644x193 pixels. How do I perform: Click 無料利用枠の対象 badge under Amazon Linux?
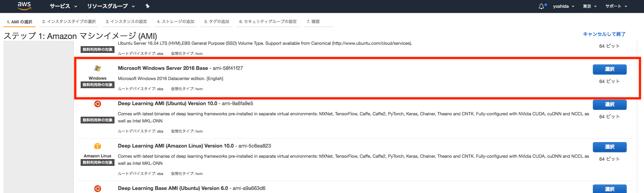[x=98, y=162]
